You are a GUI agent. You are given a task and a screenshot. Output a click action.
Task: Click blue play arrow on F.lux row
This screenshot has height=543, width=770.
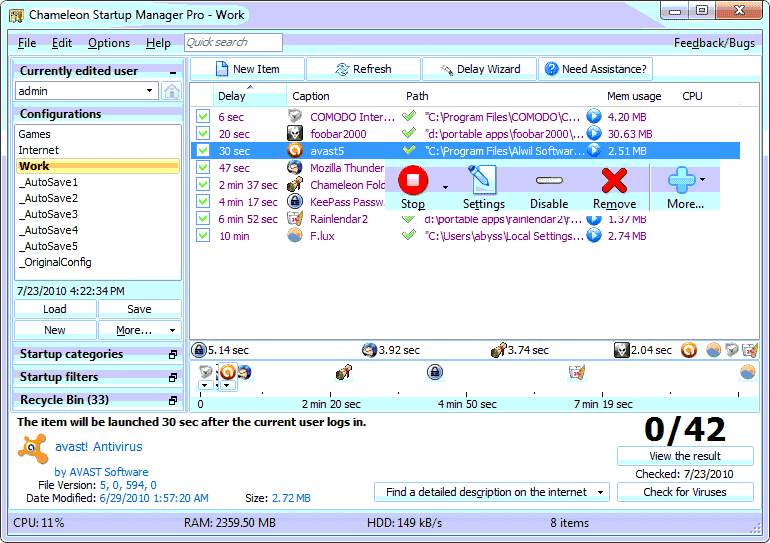click(594, 236)
